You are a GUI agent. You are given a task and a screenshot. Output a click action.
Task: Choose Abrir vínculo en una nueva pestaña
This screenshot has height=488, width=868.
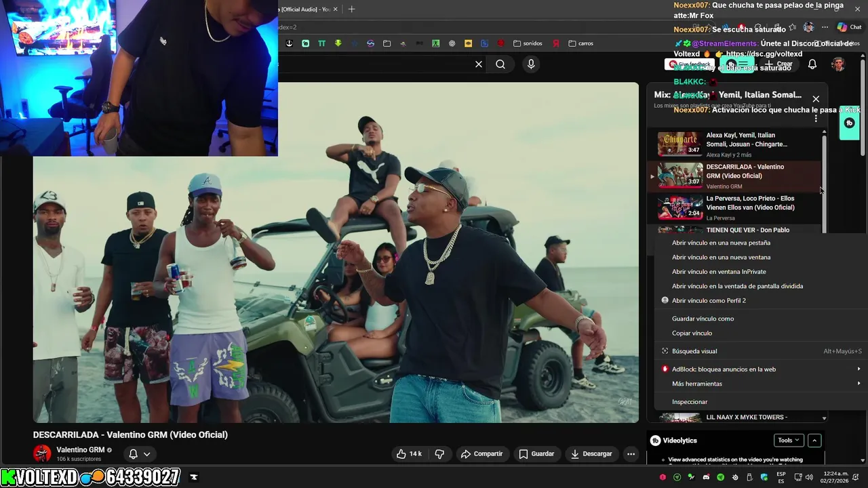(759, 243)
